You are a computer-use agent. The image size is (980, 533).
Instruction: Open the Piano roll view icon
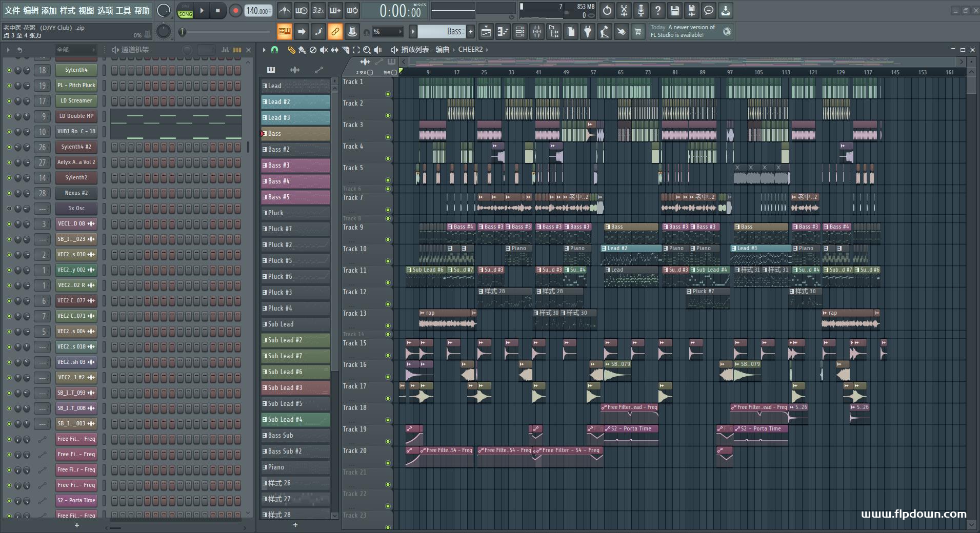coord(503,32)
